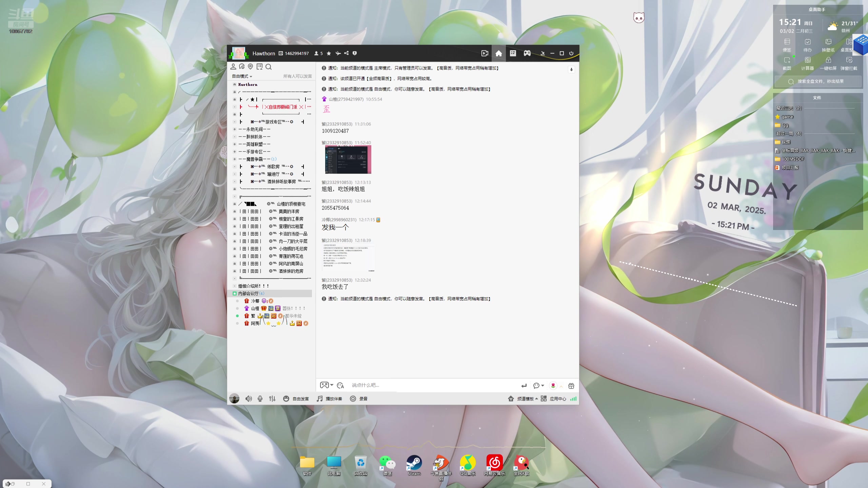868x488 pixels.
Task: Expand the 英雄联盟 channel group
Action: [234, 144]
